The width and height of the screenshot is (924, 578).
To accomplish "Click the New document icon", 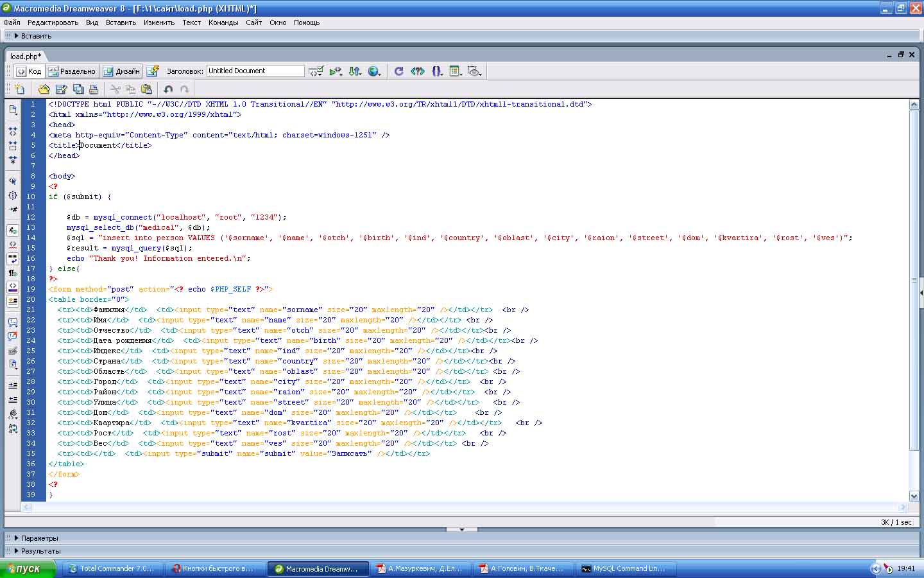I will [x=19, y=89].
